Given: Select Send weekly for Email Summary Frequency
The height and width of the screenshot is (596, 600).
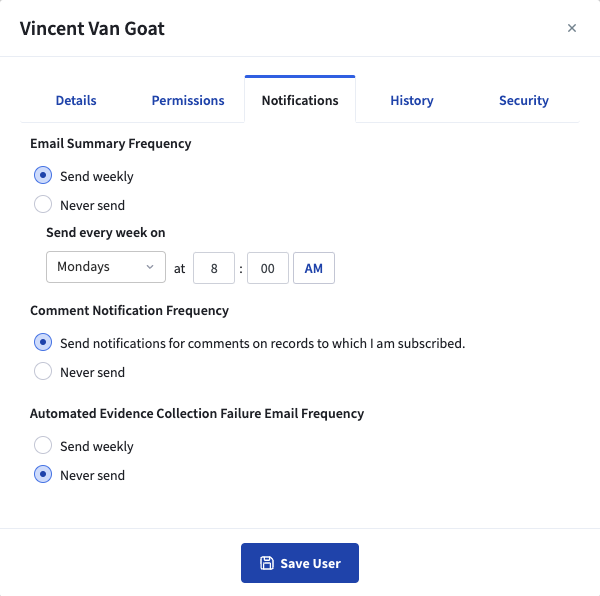Looking at the screenshot, I should [43, 176].
